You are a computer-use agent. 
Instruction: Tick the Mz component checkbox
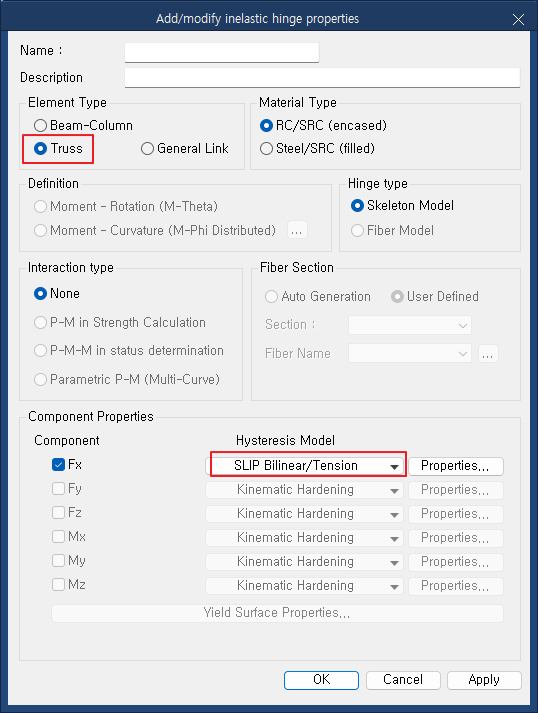58,584
